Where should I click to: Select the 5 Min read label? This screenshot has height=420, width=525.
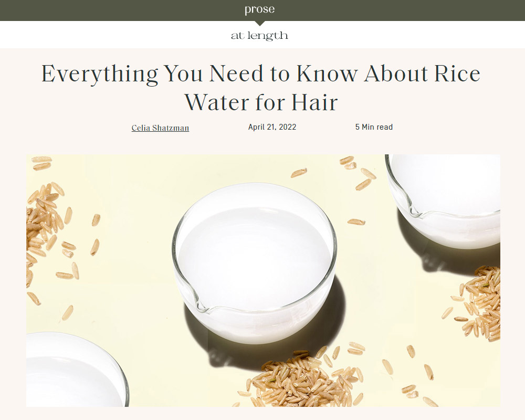point(374,127)
